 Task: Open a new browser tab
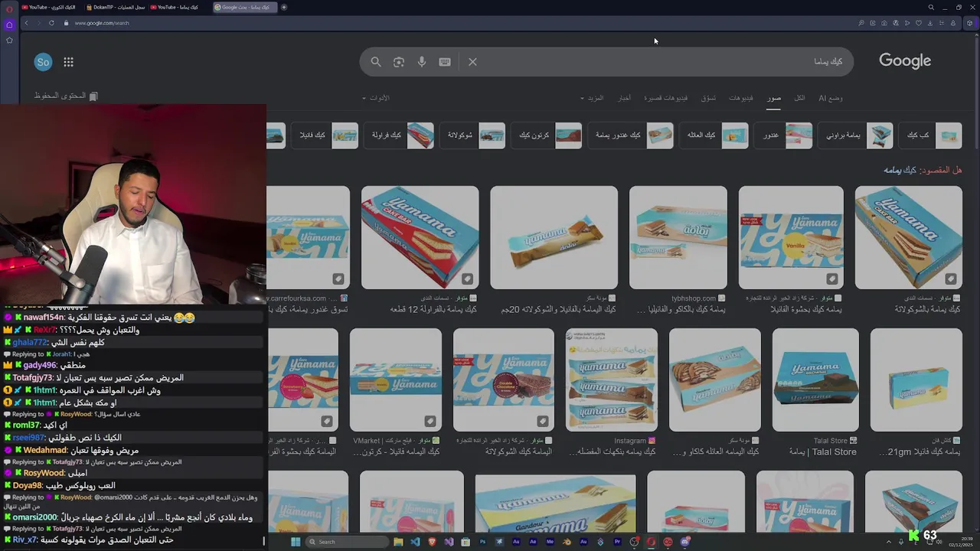click(x=284, y=7)
